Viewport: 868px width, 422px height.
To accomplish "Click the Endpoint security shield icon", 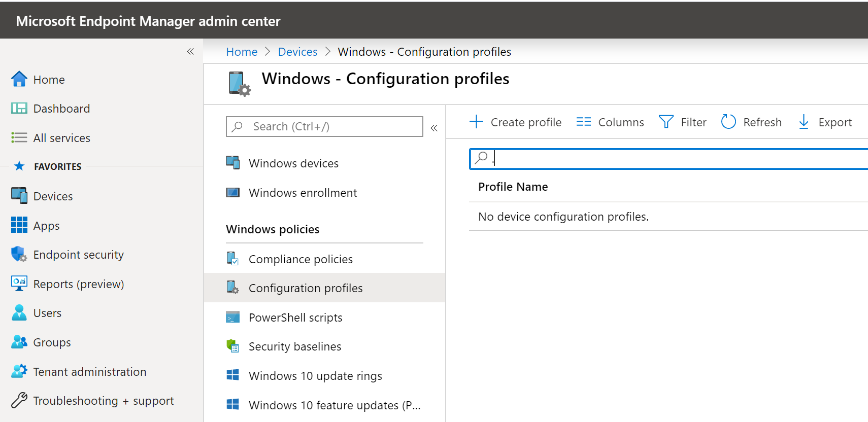I will 19,254.
